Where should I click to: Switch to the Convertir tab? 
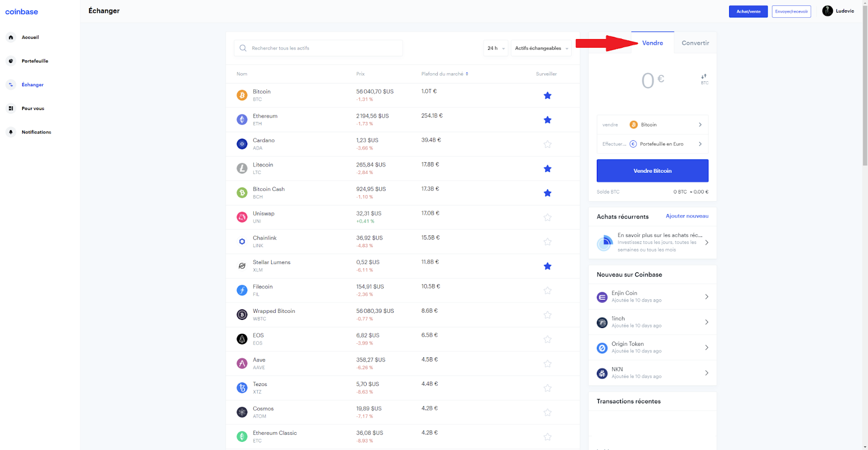point(695,43)
